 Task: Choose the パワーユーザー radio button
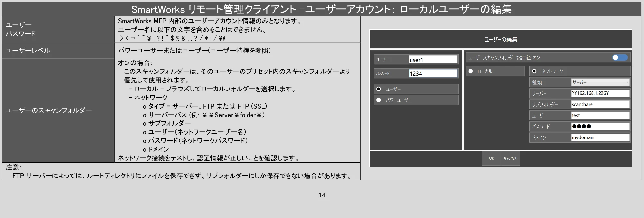click(379, 100)
